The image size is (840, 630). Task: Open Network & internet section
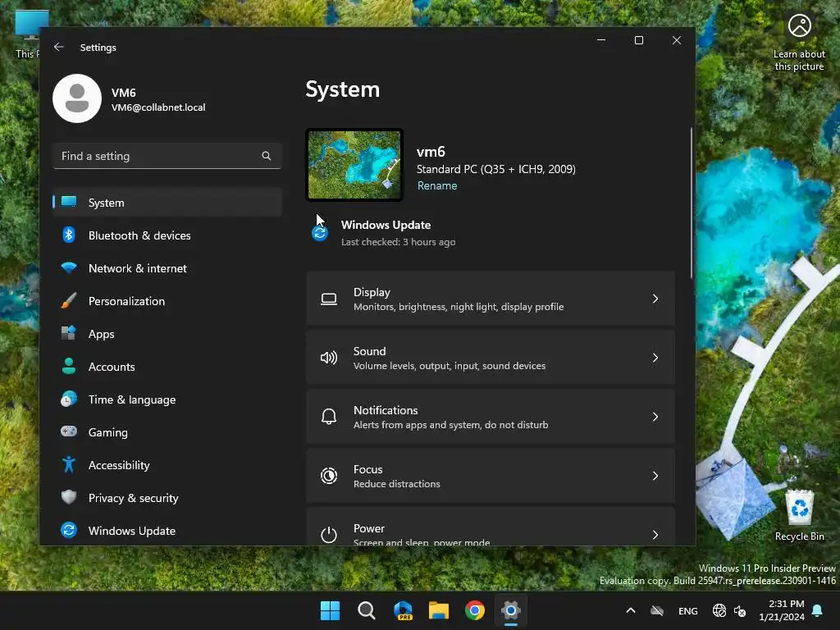click(167, 268)
